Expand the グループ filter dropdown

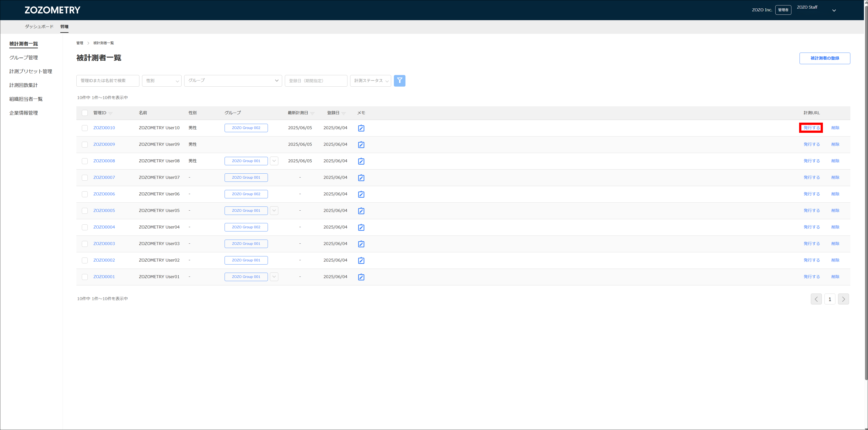click(233, 81)
